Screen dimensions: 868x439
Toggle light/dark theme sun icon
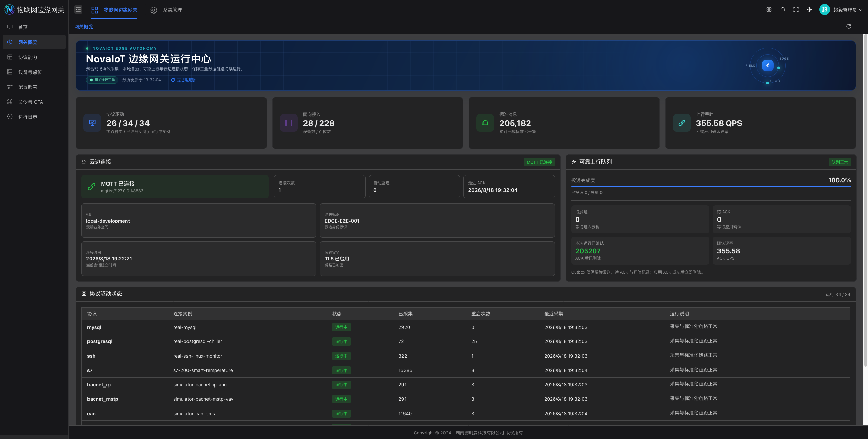tap(810, 9)
